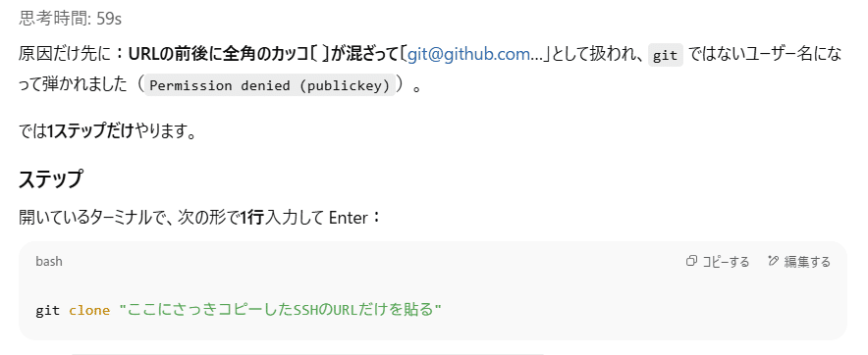Click the pencil edit icon on code block
868x355 pixels.
click(774, 261)
